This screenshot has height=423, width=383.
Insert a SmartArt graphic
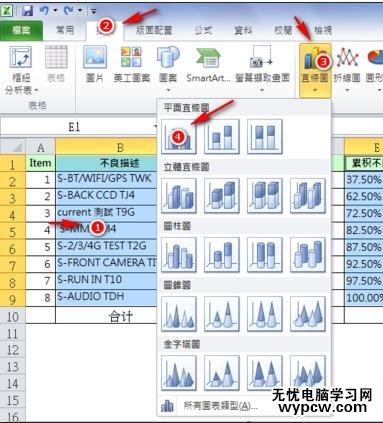click(208, 64)
